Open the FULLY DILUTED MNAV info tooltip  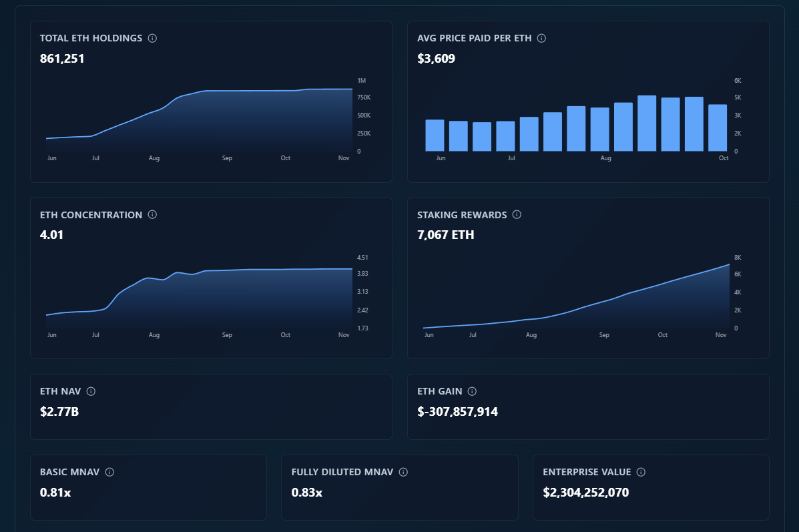pyautogui.click(x=403, y=472)
